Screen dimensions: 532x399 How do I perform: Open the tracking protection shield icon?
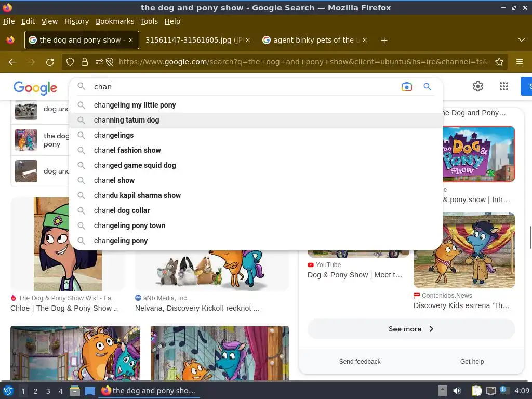70,62
